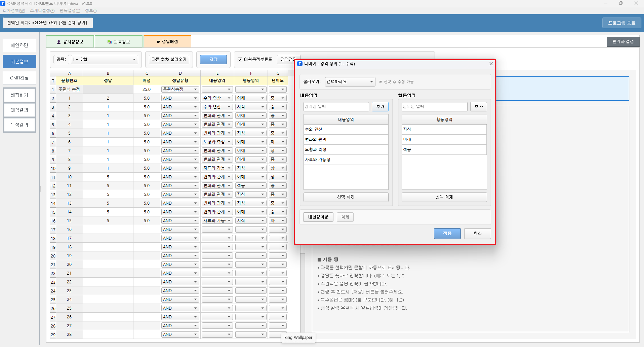Open the 스캐너설정 menu
644x347 pixels.
(x=42, y=11)
